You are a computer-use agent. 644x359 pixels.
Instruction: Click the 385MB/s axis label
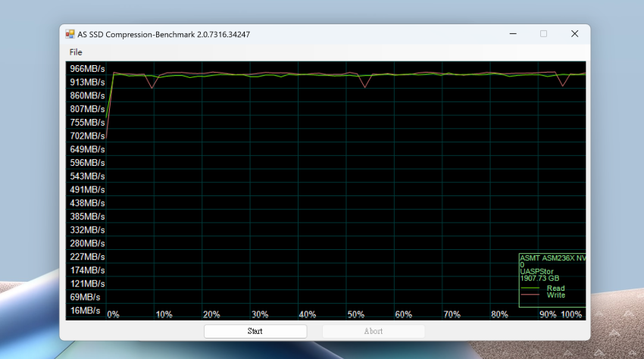click(x=87, y=217)
